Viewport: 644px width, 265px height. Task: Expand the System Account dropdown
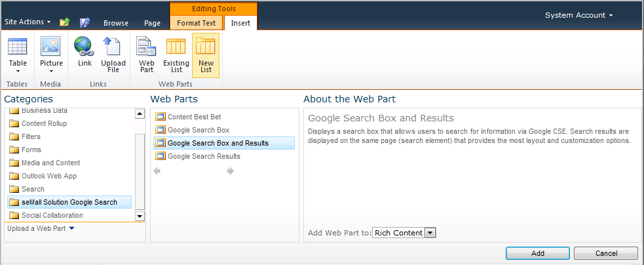pyautogui.click(x=579, y=15)
